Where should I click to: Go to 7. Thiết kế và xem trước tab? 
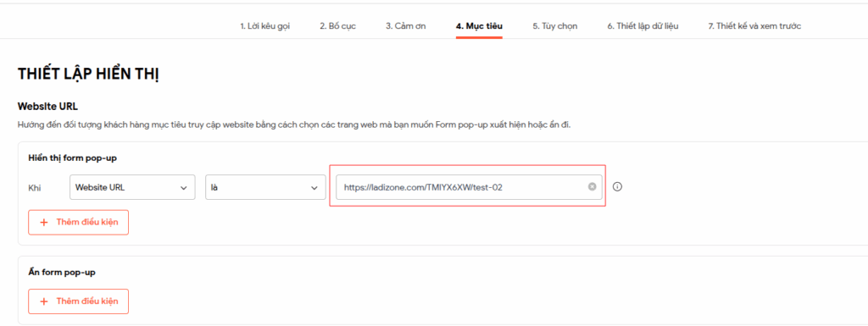(754, 26)
